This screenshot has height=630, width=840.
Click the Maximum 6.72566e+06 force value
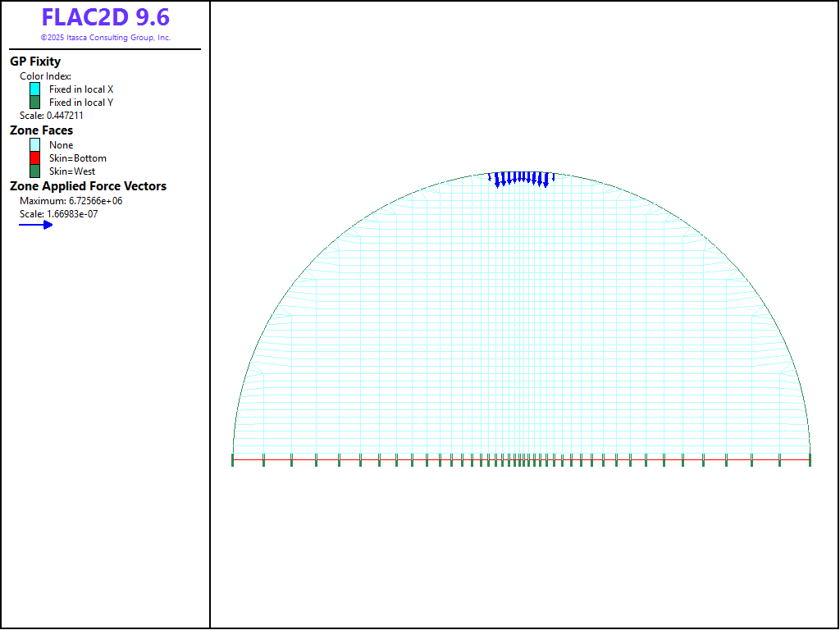71,201
